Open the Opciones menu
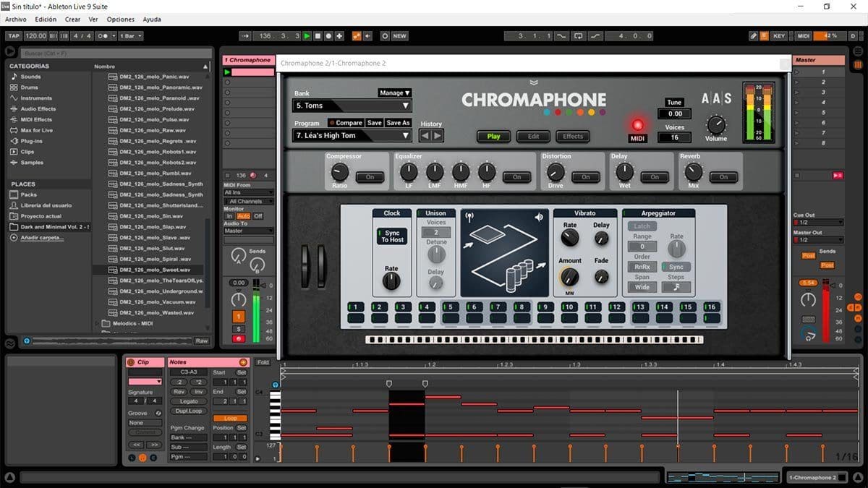Image resolution: width=868 pixels, height=488 pixels. (121, 20)
